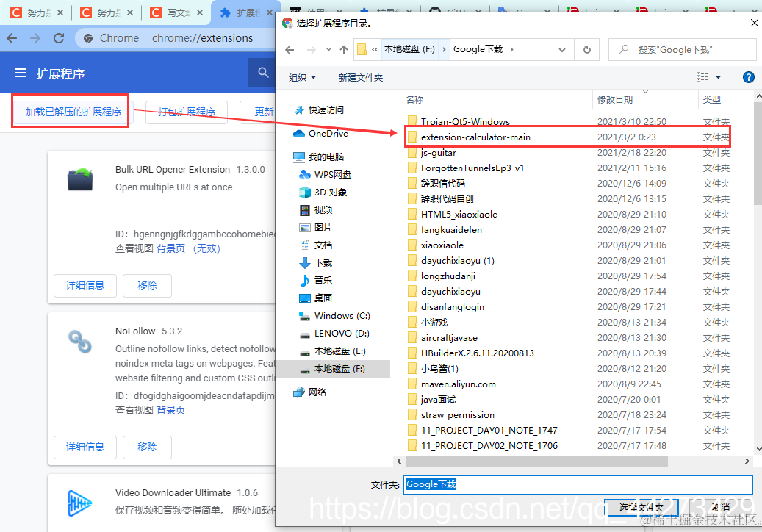Viewport: 762px width, 532px height.
Task: Open 桌面 in navigation pane
Action: (x=316, y=298)
